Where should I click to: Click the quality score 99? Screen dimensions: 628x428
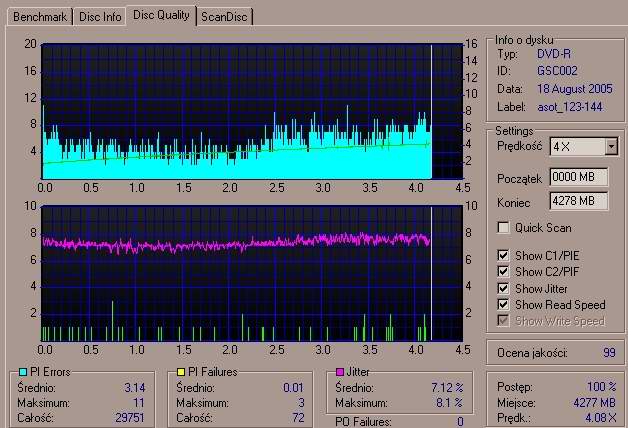pos(609,353)
